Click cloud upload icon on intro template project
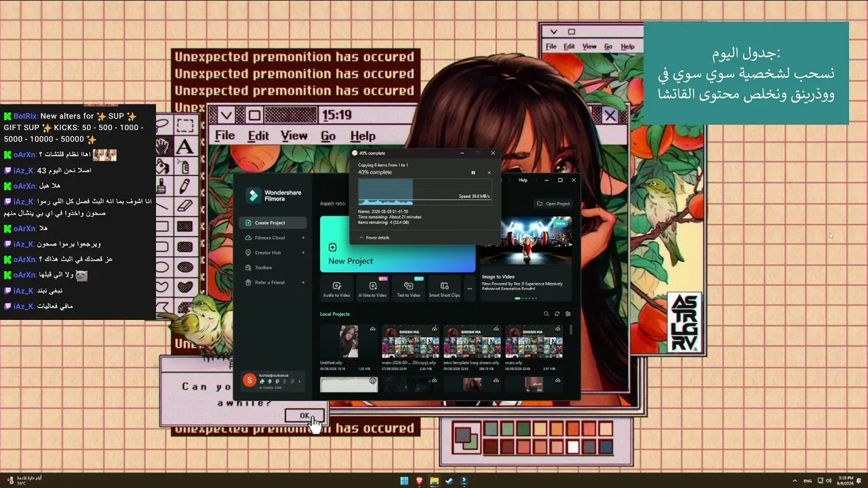The width and height of the screenshot is (868, 488). [496, 329]
